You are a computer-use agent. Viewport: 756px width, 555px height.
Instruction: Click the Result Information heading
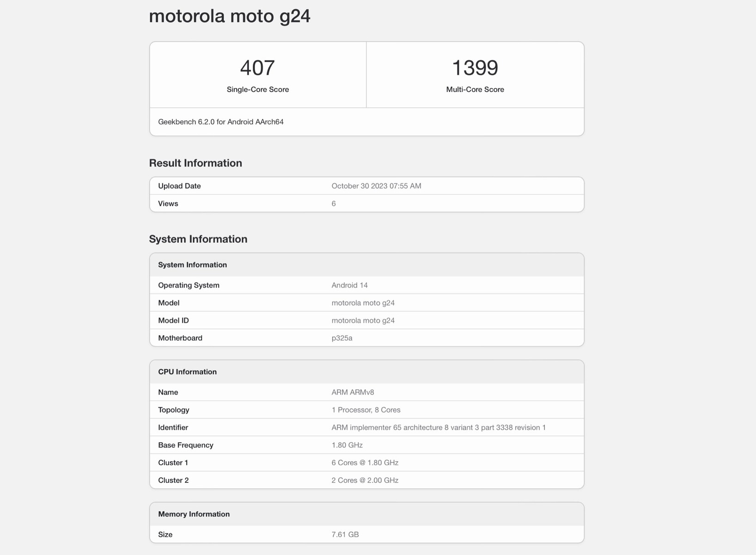[x=195, y=163]
